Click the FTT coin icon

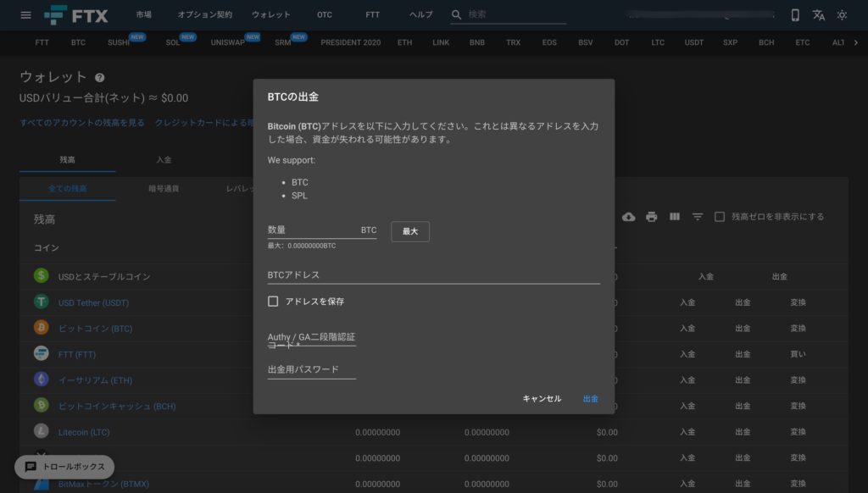41,353
